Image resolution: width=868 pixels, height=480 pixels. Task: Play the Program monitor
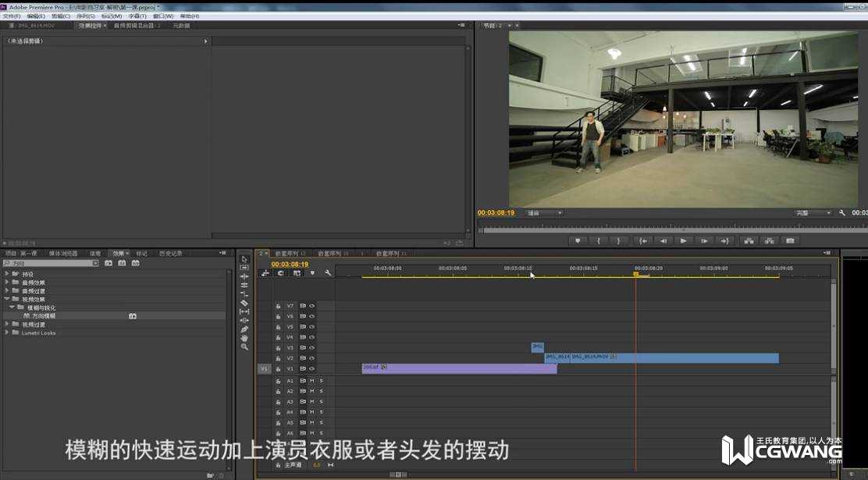click(684, 241)
